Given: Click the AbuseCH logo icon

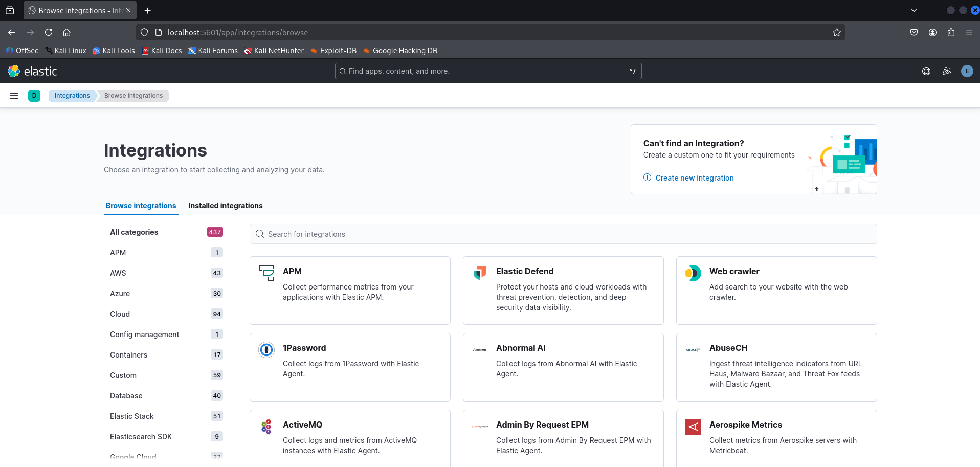Looking at the screenshot, I should coord(693,349).
